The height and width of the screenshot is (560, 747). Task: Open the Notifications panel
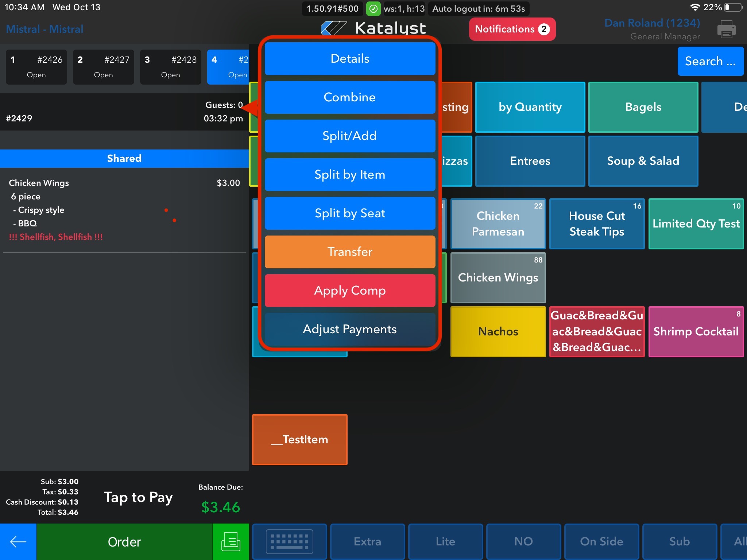(512, 29)
